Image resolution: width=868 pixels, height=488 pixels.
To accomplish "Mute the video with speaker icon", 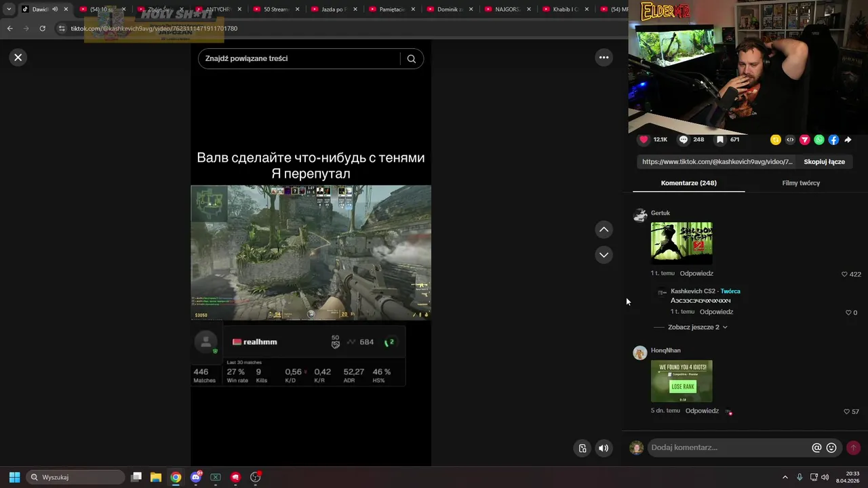I will click(604, 448).
